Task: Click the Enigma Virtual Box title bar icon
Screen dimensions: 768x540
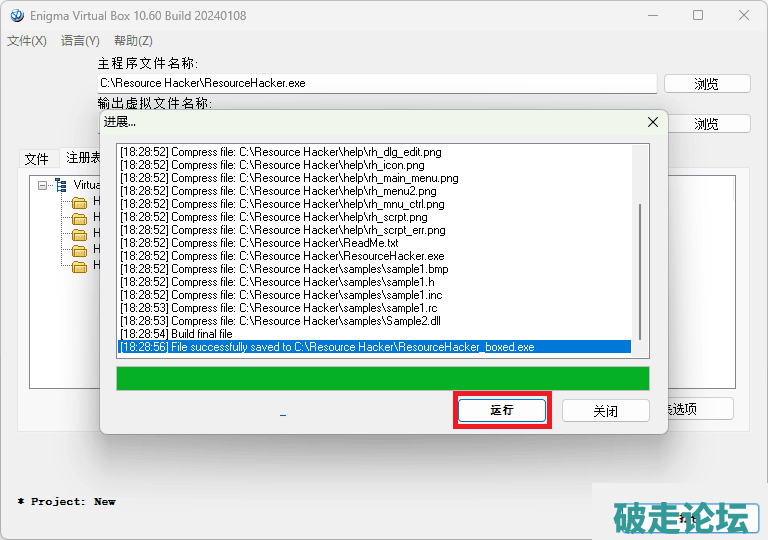Action: [14, 15]
